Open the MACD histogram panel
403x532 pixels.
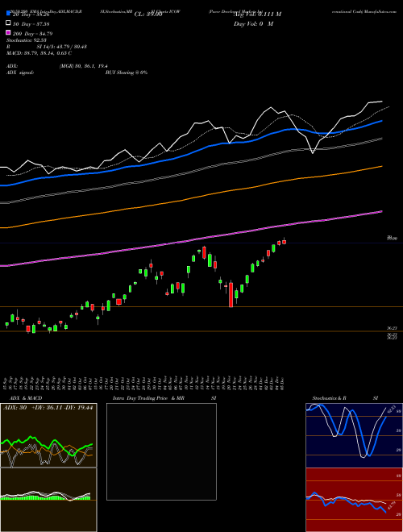pyautogui.click(x=48, y=500)
